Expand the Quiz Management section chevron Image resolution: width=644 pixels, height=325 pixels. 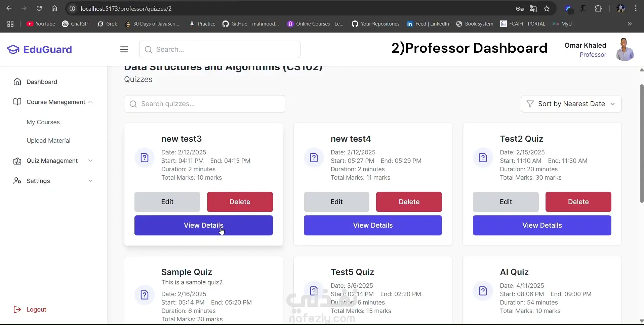[x=90, y=161]
